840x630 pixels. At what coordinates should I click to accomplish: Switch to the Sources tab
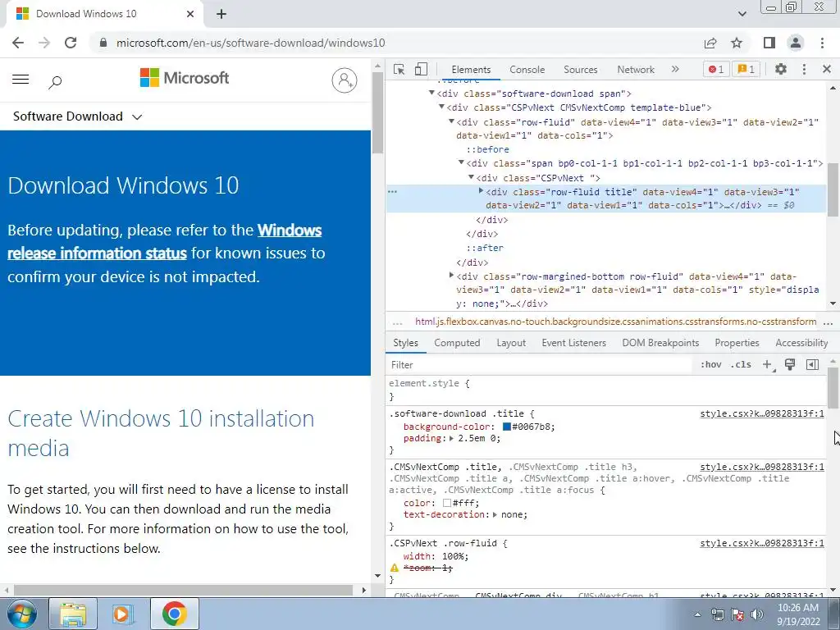click(580, 70)
